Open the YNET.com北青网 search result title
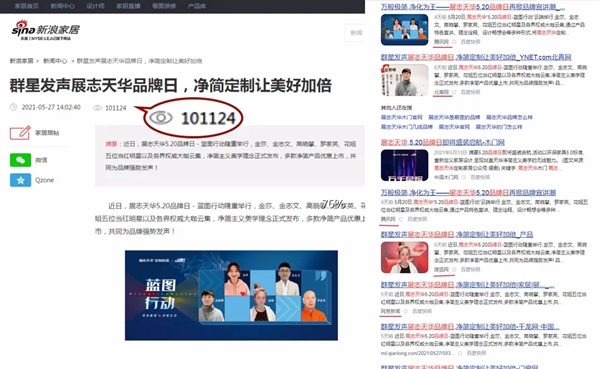The width and height of the screenshot is (600, 369). (476, 57)
